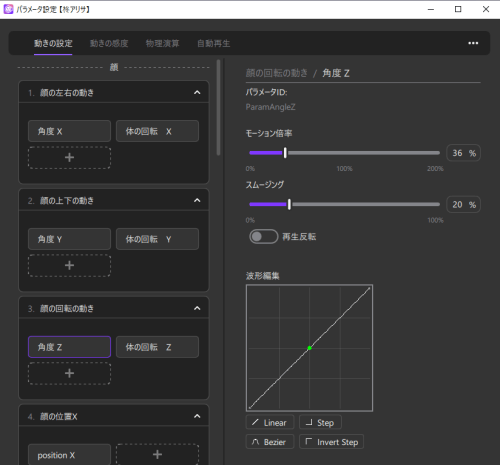Select the 角度 X parameter
This screenshot has width=500, height=465.
coord(69,131)
